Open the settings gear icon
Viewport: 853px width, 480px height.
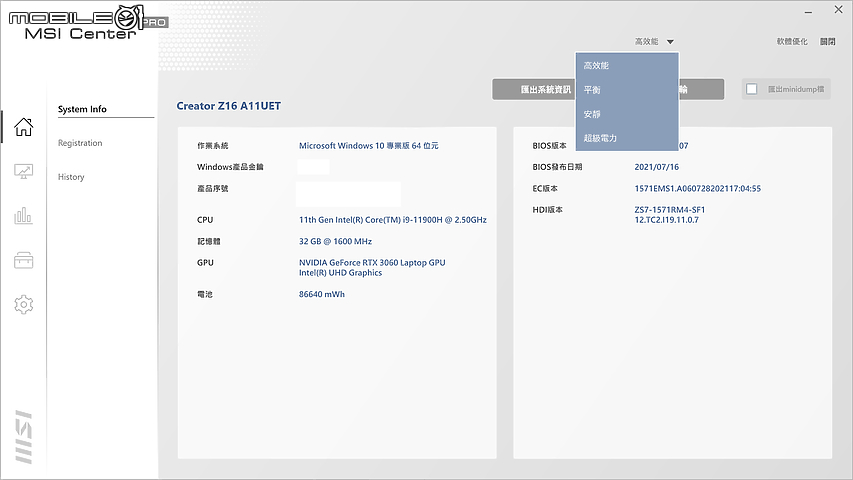click(23, 304)
